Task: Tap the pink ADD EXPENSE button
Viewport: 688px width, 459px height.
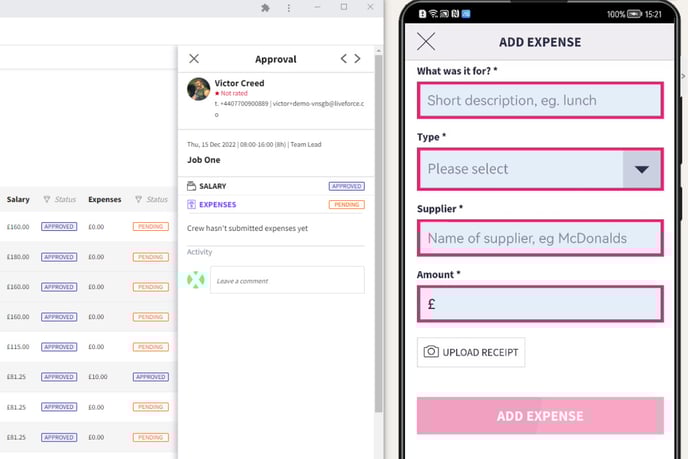Action: pyautogui.click(x=540, y=416)
